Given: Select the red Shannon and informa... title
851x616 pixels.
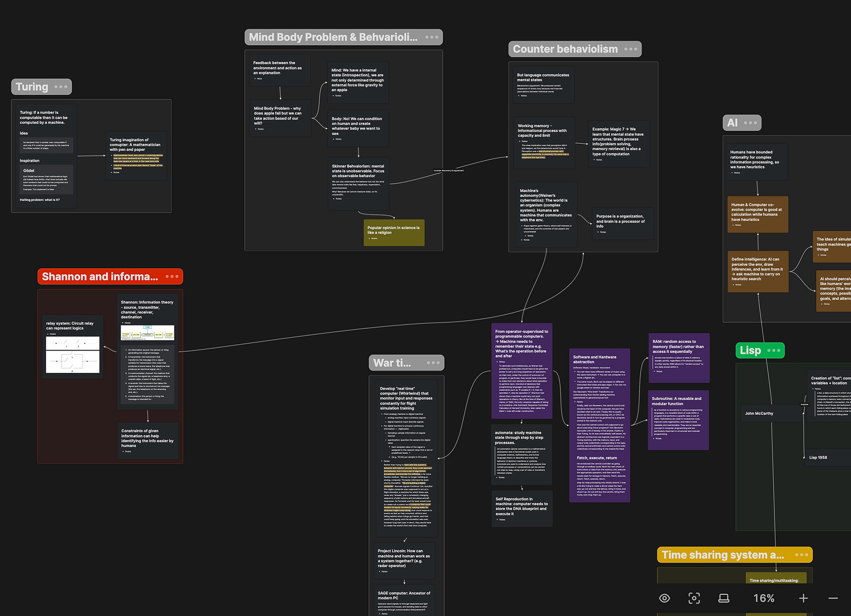Looking at the screenshot, I should point(100,276).
